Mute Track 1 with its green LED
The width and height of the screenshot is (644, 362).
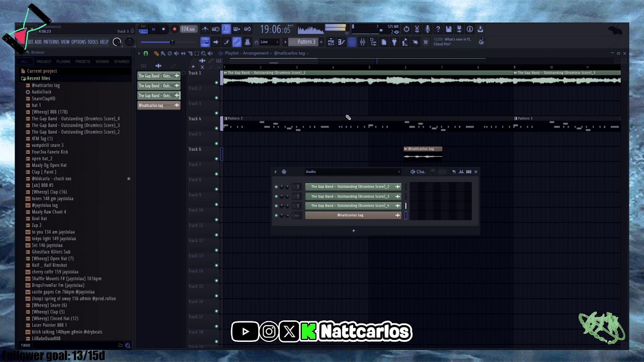click(x=217, y=82)
